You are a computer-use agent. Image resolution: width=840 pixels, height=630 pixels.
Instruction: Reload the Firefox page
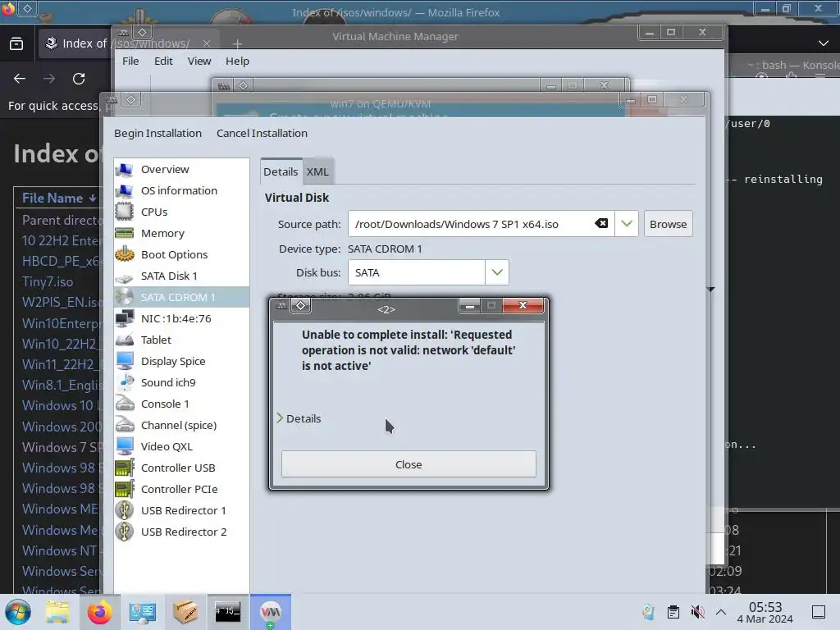coord(79,79)
